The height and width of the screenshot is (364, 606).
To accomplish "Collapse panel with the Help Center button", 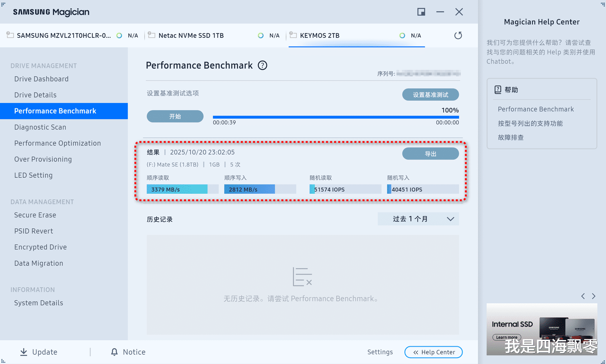I will (433, 352).
